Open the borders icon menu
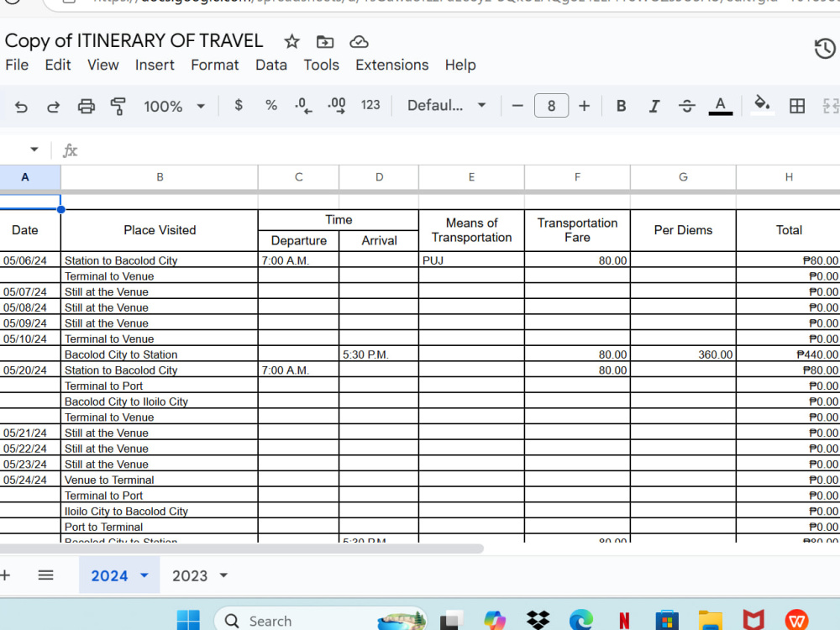The width and height of the screenshot is (840, 630). 796,106
